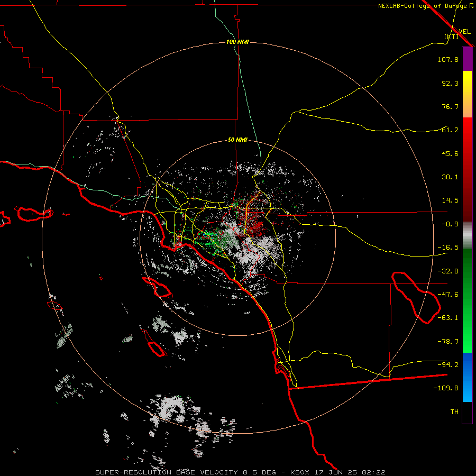Click the -47.6 scale value
Image resolution: width=476 pixels, height=476 pixels.
point(448,295)
